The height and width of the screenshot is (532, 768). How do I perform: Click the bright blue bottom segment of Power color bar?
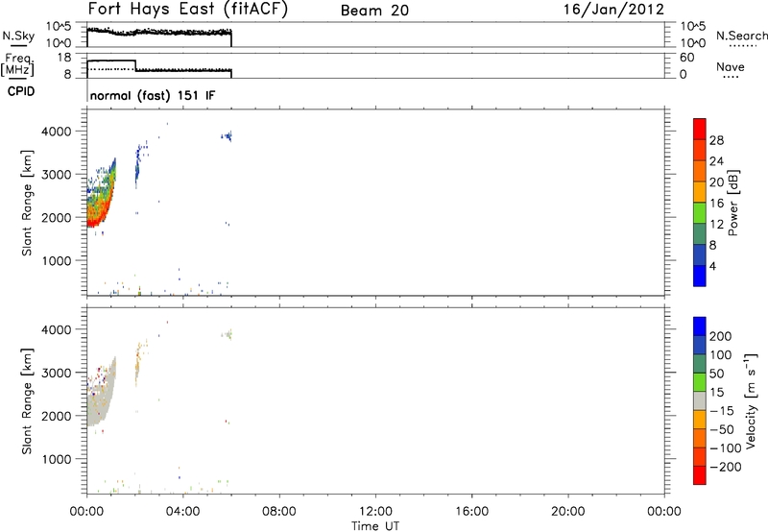tap(700, 276)
